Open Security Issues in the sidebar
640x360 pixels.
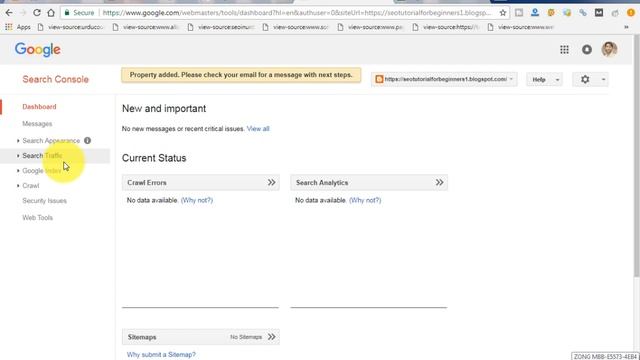coord(44,201)
